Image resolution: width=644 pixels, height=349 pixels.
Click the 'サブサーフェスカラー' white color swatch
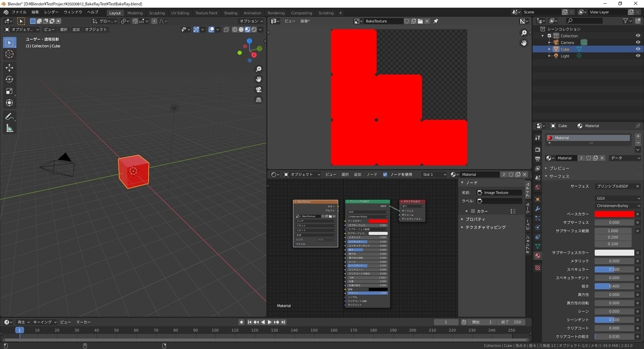tap(614, 252)
